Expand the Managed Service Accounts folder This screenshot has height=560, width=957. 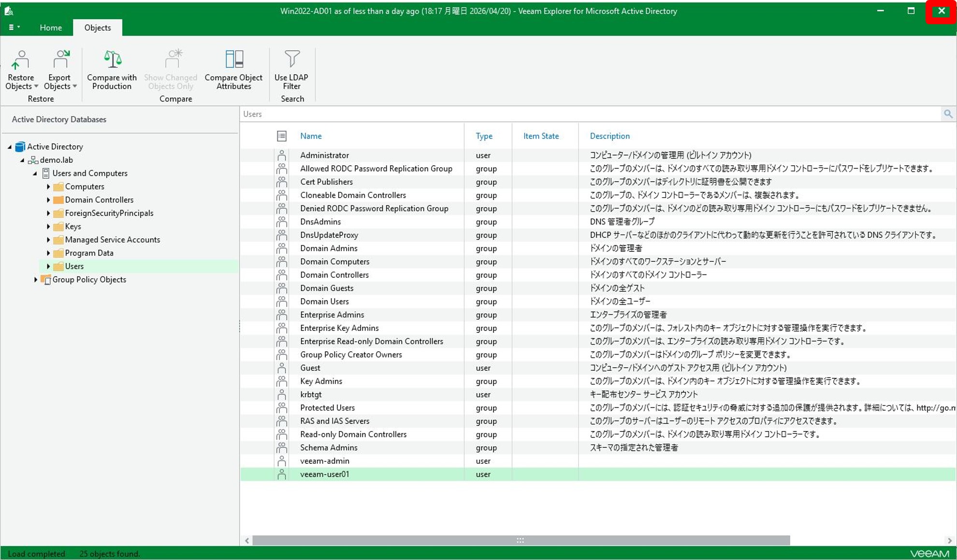48,240
